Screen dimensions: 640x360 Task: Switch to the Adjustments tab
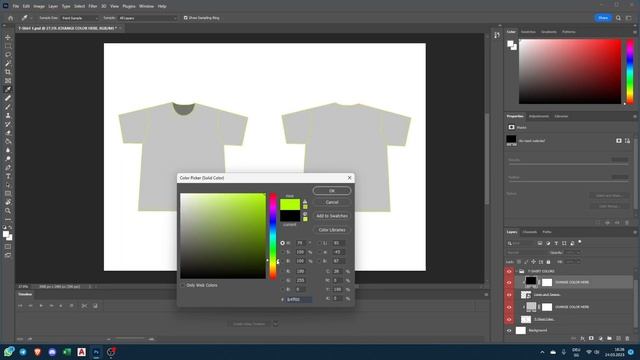539,116
